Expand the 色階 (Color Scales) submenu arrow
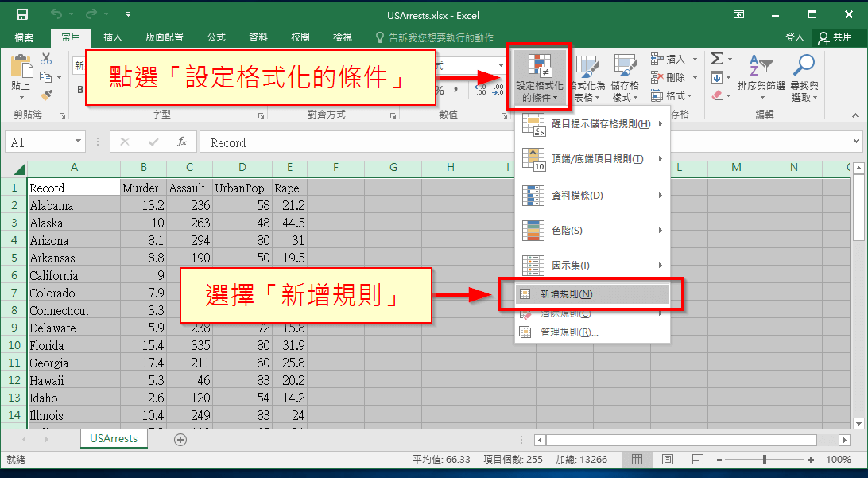The height and width of the screenshot is (478, 868). tap(660, 231)
